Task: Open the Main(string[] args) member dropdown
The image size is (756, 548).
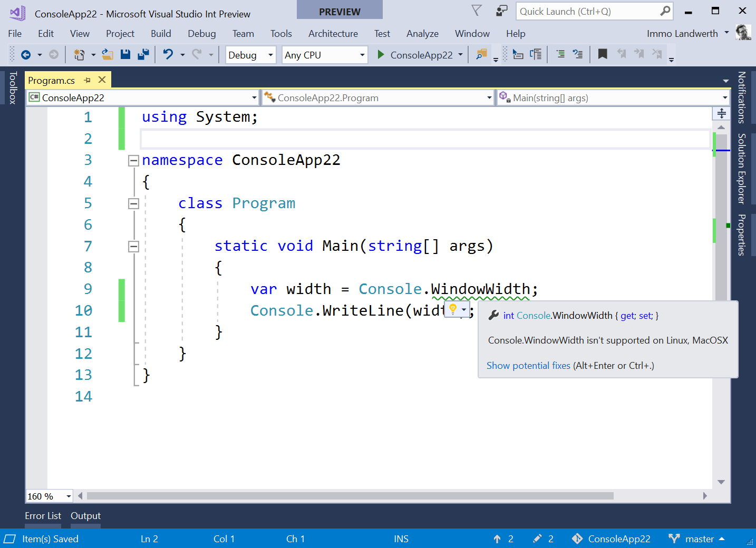Action: pyautogui.click(x=613, y=97)
